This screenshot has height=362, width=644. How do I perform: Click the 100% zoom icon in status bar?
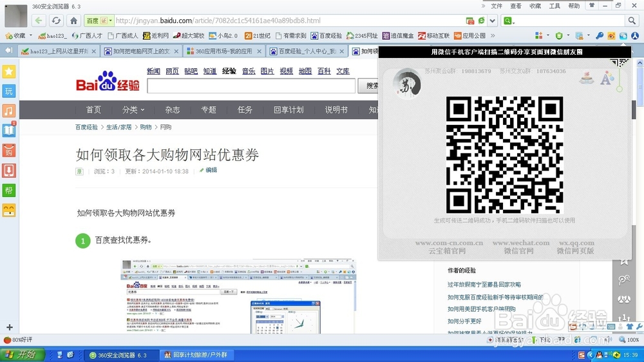pyautogui.click(x=629, y=340)
